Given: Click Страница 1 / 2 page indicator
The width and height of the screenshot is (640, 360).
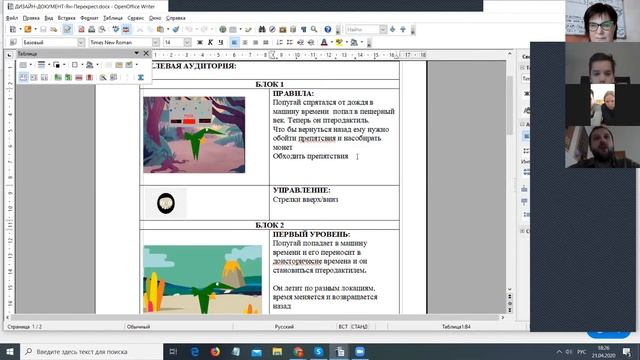Looking at the screenshot, I should (24, 327).
